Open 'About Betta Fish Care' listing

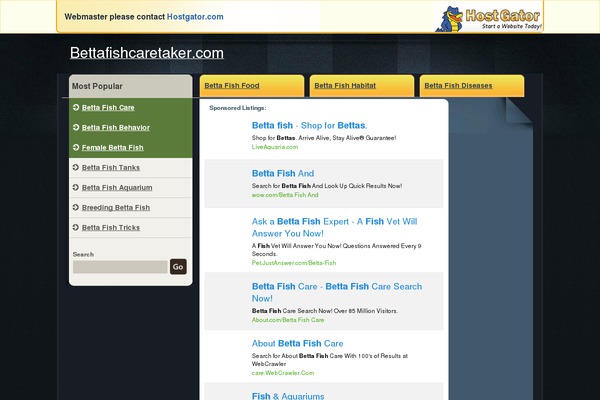pos(298,343)
